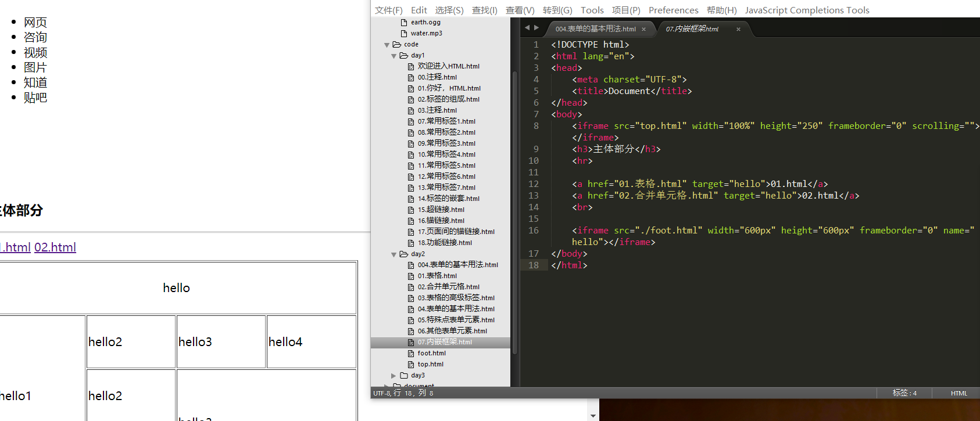Image resolution: width=980 pixels, height=421 pixels.
Task: Click file icon of top.html
Action: point(411,365)
